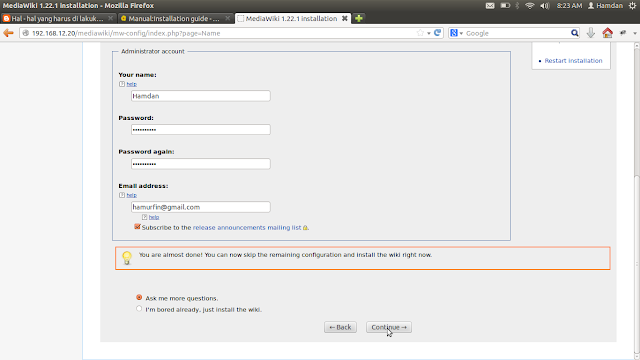Click the clock showing 8:23 AM

[x=569, y=6]
